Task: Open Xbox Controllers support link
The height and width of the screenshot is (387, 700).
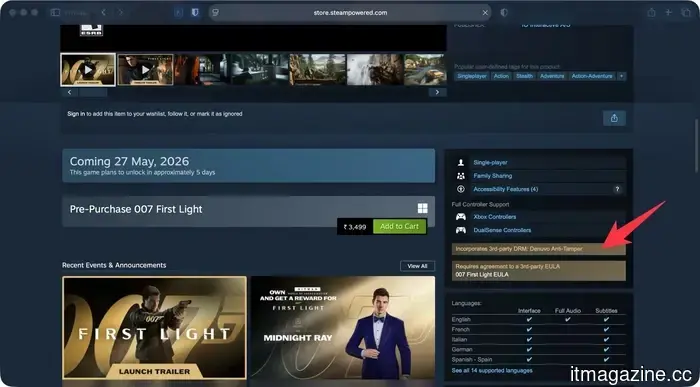Action: click(495, 217)
